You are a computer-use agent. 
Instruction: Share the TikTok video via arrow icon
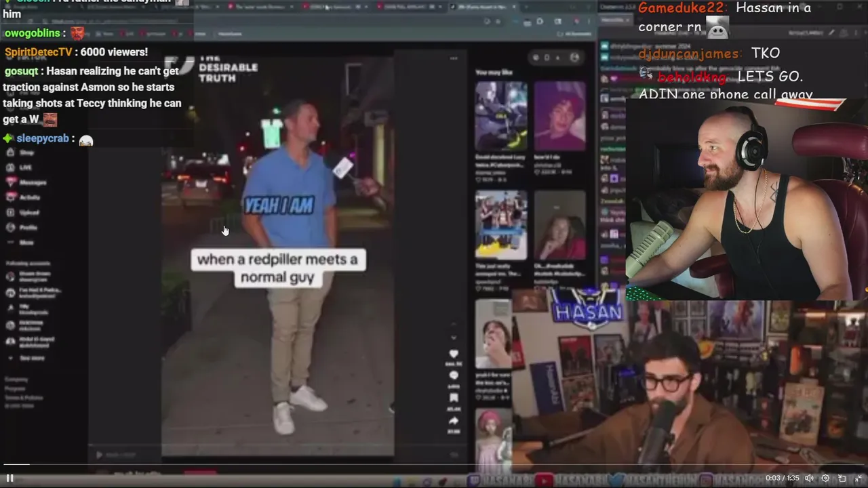click(454, 420)
